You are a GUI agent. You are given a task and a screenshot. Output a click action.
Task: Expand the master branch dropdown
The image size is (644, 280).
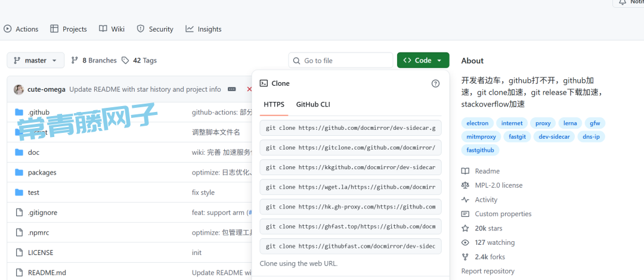36,60
